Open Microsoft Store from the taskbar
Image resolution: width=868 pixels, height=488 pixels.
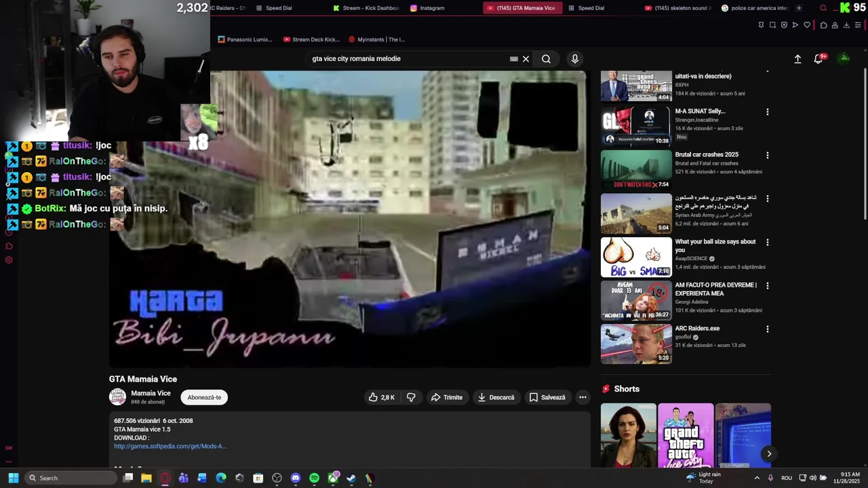(258, 478)
